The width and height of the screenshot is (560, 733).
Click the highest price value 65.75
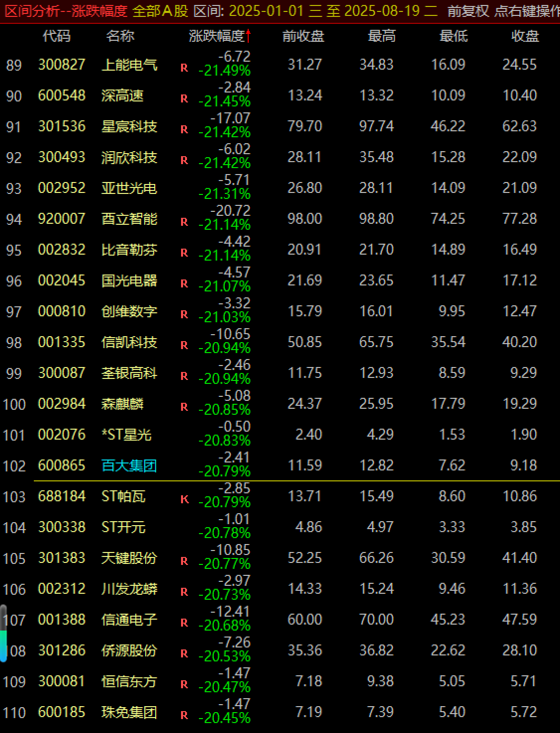pos(376,342)
